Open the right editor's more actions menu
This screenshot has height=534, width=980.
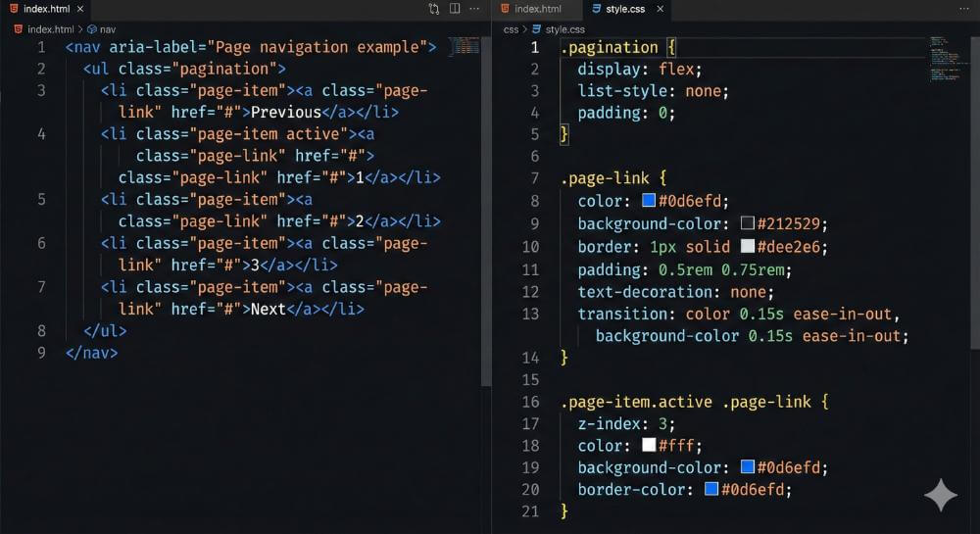click(964, 9)
